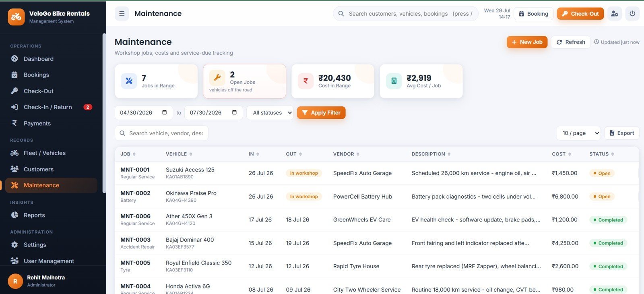Viewport: 644px width, 294px height.
Task: Click the Check-In / Return badge showing 2
Action: coord(88,107)
